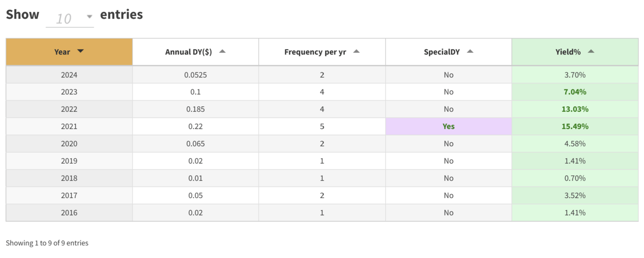Click the Frequency per yr header

click(x=315, y=52)
